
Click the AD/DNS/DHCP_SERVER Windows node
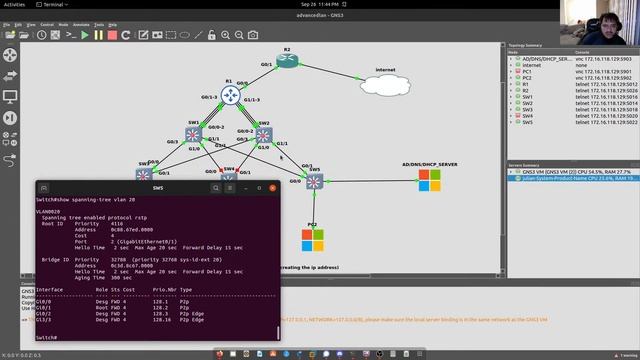point(429,180)
